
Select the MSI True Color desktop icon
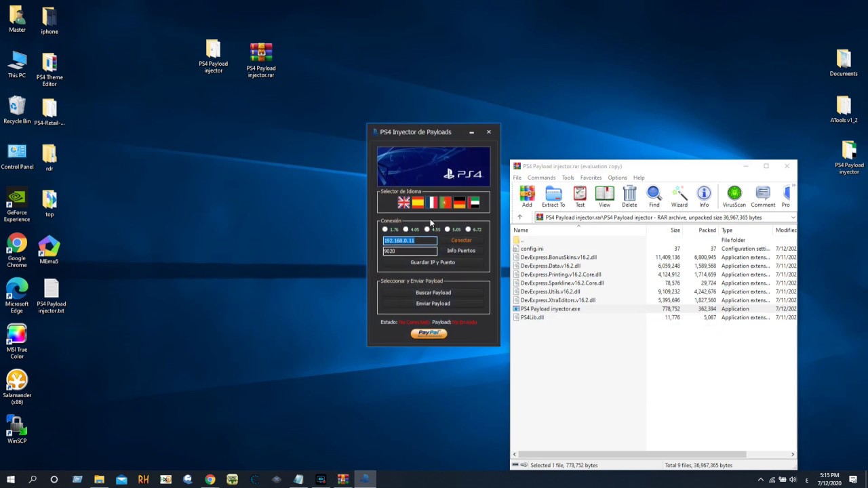[17, 342]
